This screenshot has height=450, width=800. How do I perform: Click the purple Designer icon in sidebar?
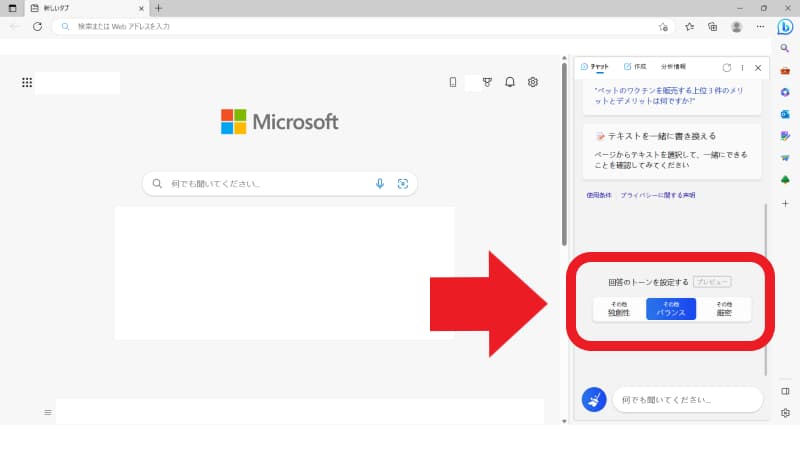click(785, 136)
